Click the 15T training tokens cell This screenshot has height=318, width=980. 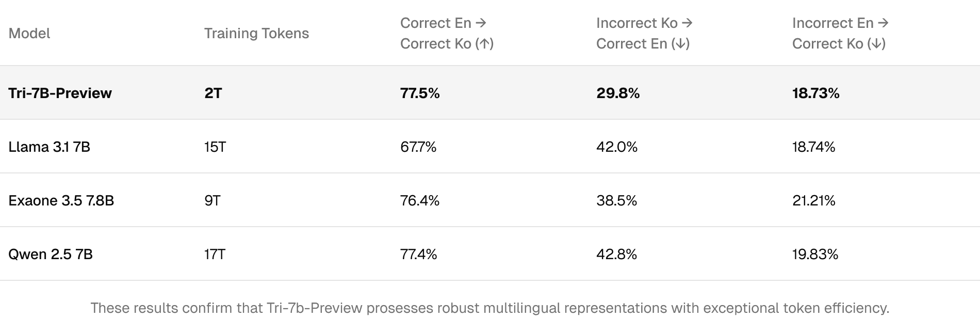click(x=215, y=147)
